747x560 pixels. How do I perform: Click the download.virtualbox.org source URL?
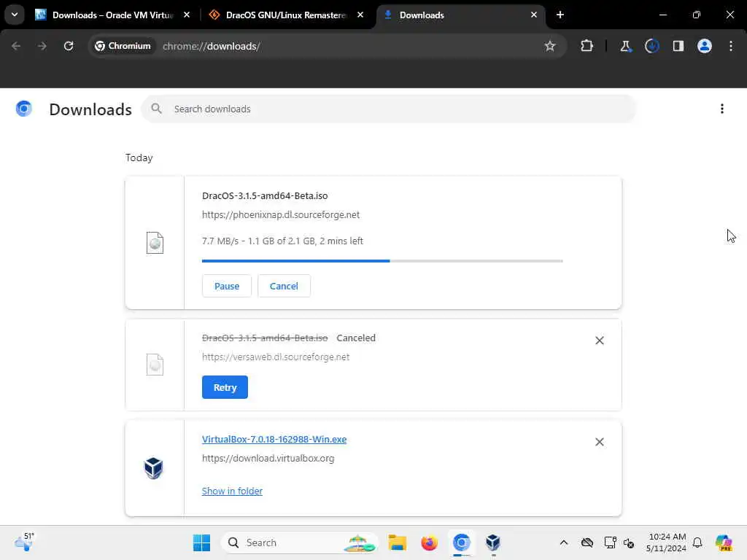268,458
